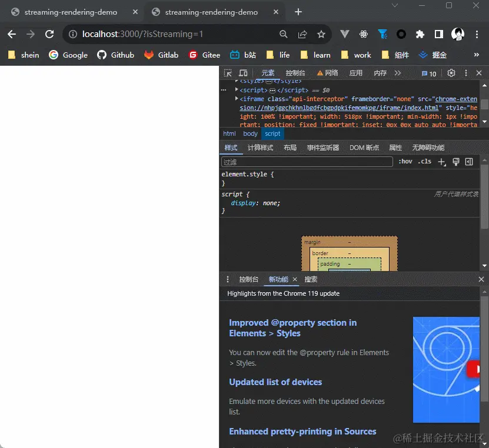
Task: Close the DevTools panel
Action: [479, 73]
